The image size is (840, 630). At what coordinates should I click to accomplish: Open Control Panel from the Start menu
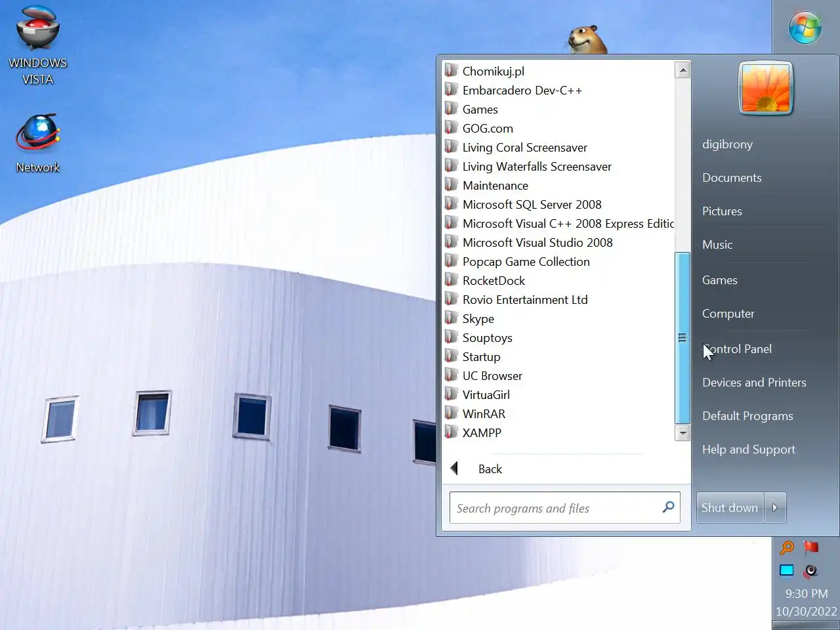737,349
